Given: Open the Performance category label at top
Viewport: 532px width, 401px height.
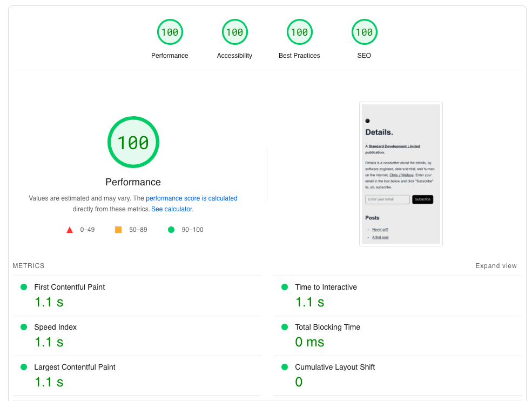Looking at the screenshot, I should point(170,55).
